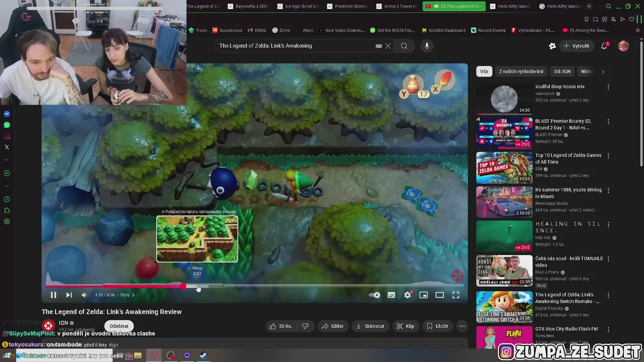Click the Vytvořit create button

(x=576, y=46)
